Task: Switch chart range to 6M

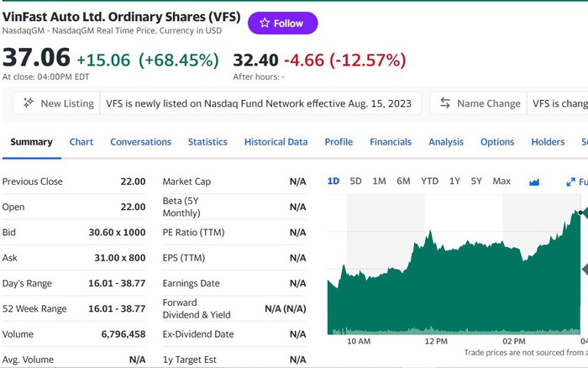Action: pos(403,181)
